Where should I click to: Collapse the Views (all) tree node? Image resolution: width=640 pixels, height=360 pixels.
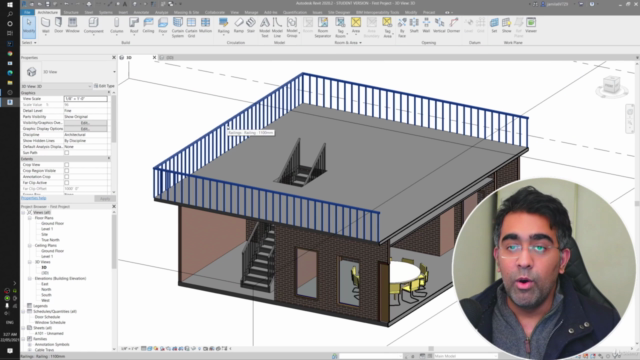point(23,213)
